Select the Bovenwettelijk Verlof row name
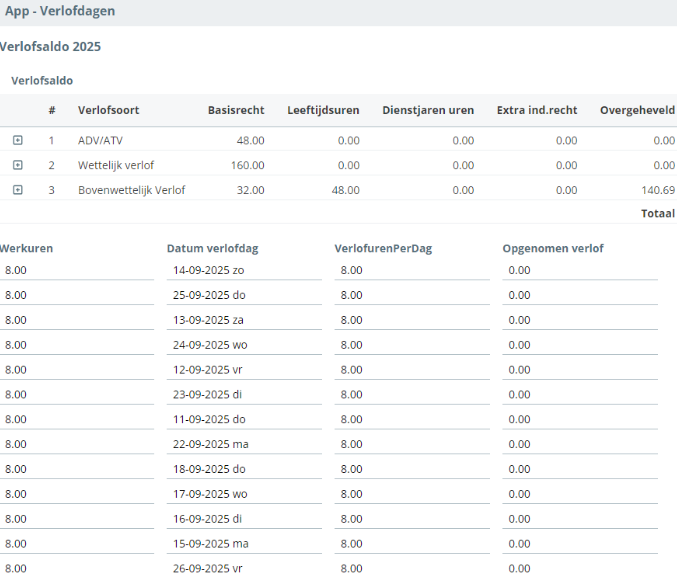 point(131,190)
